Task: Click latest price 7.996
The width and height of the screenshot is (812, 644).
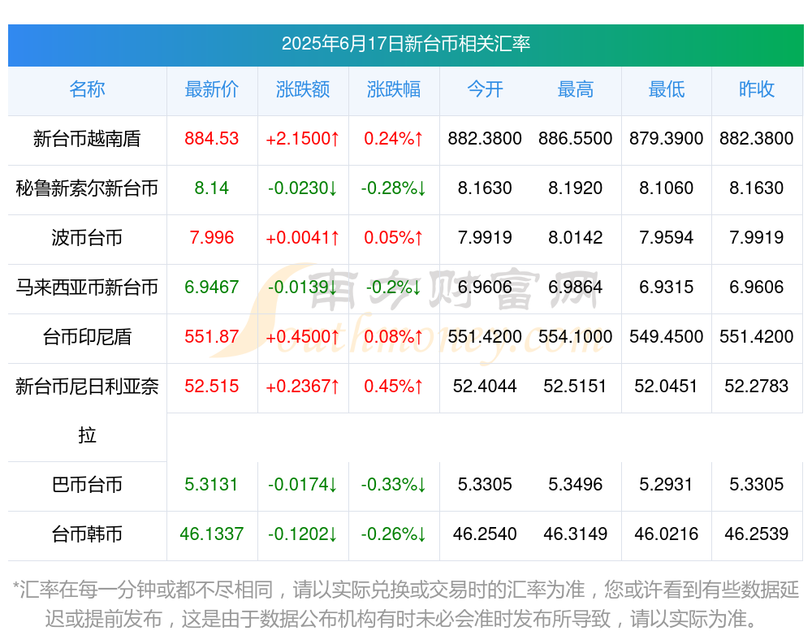Action: coord(212,238)
